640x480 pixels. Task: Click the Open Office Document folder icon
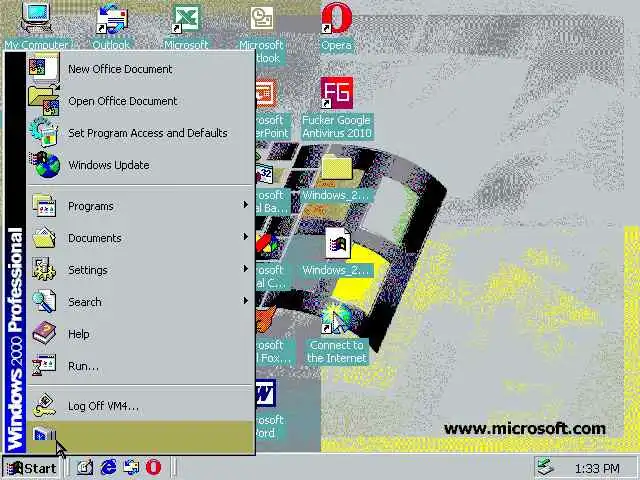[x=44, y=100]
